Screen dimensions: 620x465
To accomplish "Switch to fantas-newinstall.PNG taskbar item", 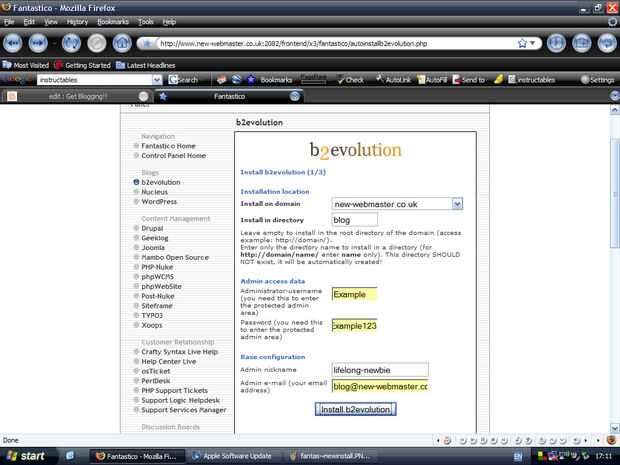I will point(330,456).
